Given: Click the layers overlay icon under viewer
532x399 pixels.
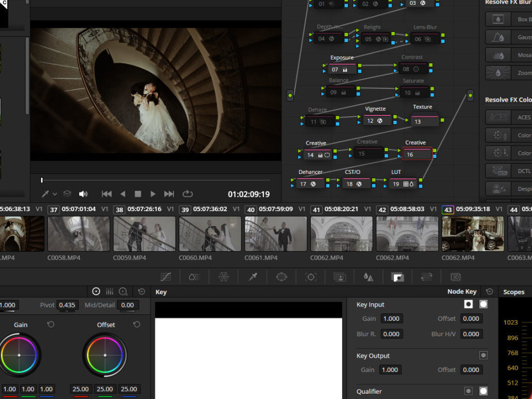Looking at the screenshot, I should pyautogui.click(x=67, y=194).
